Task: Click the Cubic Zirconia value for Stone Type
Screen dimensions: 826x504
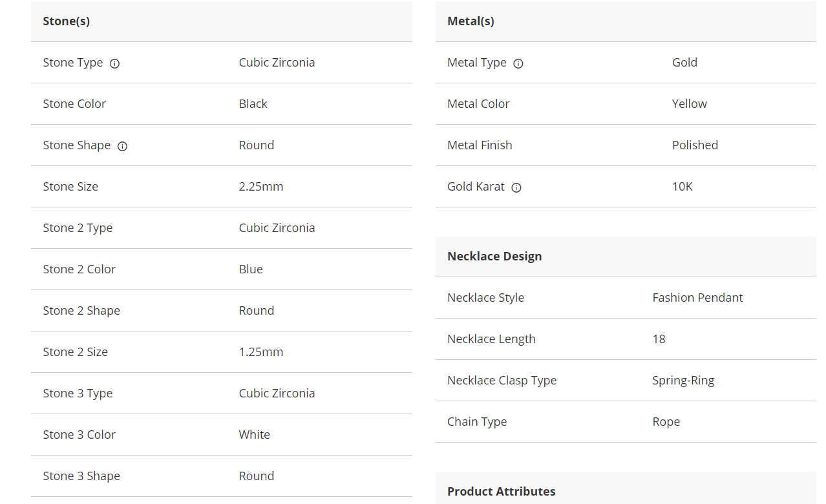Action: tap(277, 63)
